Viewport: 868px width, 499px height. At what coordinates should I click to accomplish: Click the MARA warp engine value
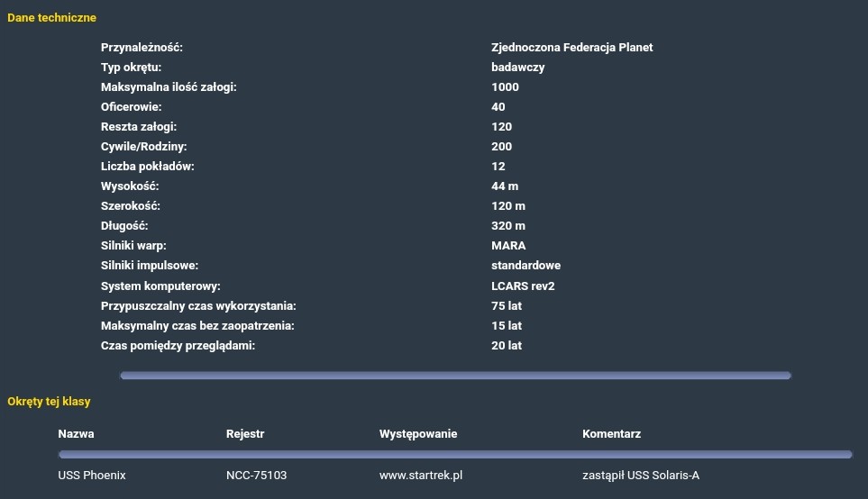508,246
